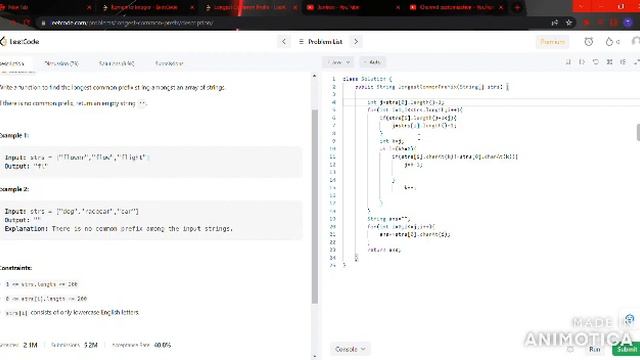Submit the solution with the Submit button
Screen dimensions: 640x360
(626, 349)
